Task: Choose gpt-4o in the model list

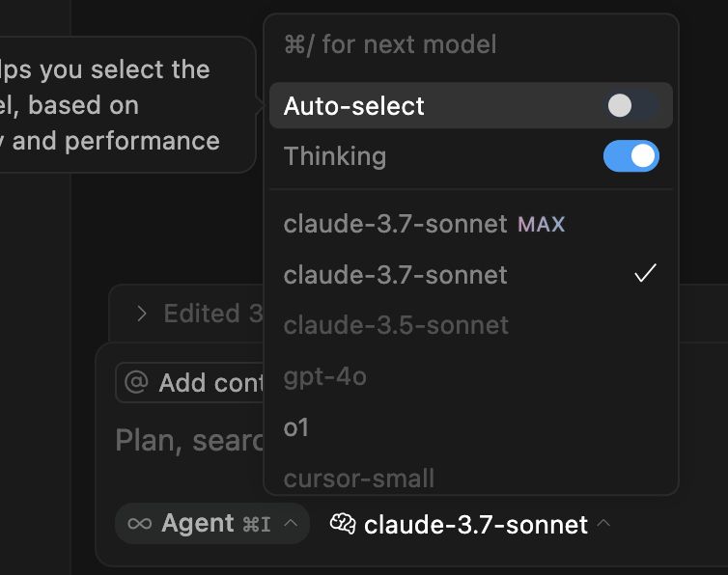Action: click(x=471, y=376)
